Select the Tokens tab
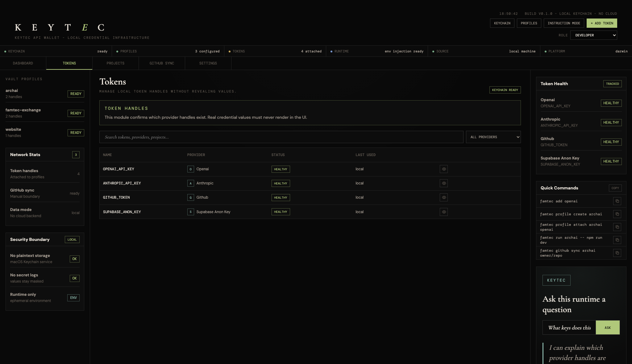Image resolution: width=632 pixels, height=364 pixels. [x=69, y=63]
